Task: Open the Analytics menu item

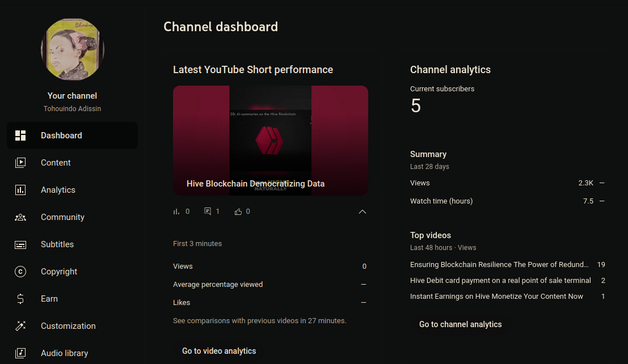Action: tap(72, 190)
